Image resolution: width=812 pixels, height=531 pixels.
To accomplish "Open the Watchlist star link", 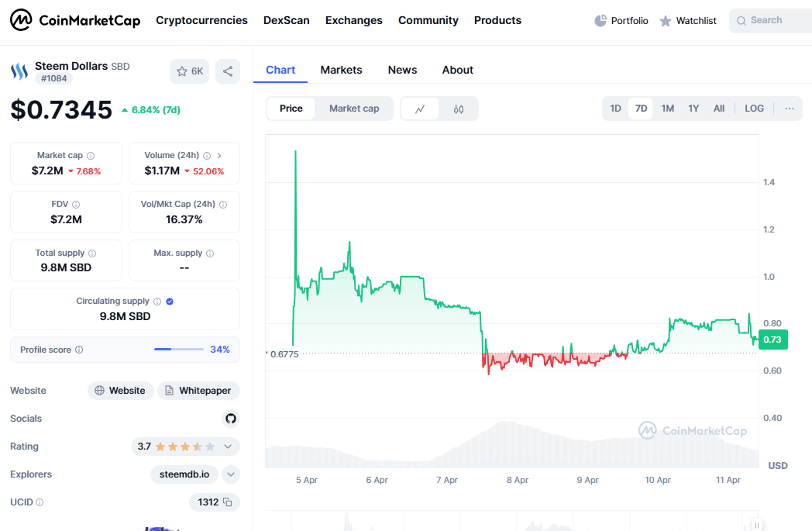I will (688, 21).
